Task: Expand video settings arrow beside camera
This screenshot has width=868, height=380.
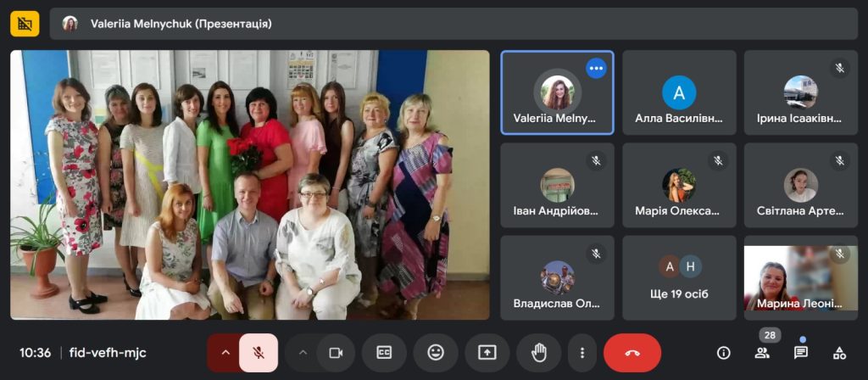Action: 303,353
